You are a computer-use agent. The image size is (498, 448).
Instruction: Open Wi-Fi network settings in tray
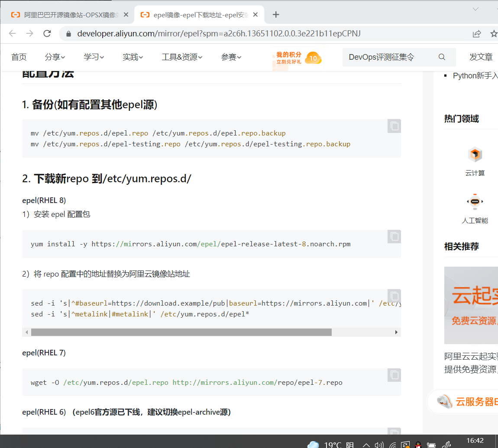point(393,445)
